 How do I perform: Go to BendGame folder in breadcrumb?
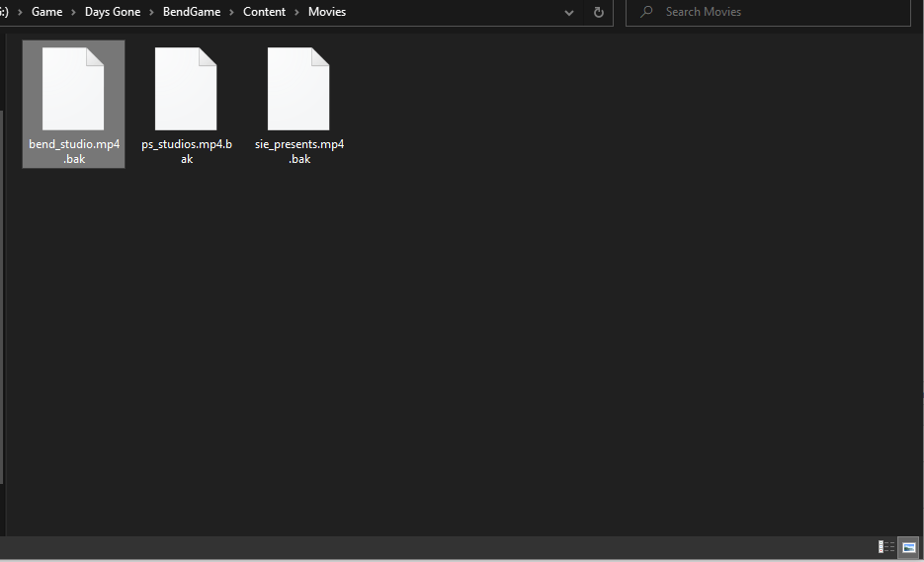coord(192,12)
